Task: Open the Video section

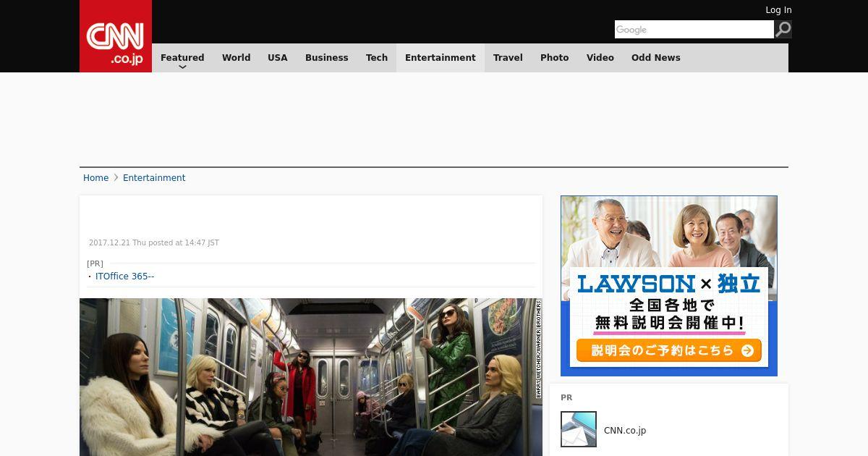Action: tap(600, 58)
